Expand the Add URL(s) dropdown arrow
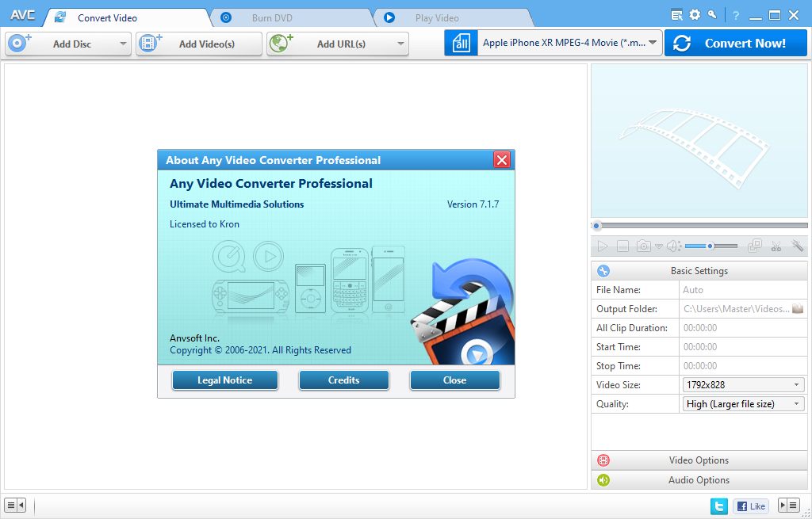812x519 pixels. click(x=400, y=44)
